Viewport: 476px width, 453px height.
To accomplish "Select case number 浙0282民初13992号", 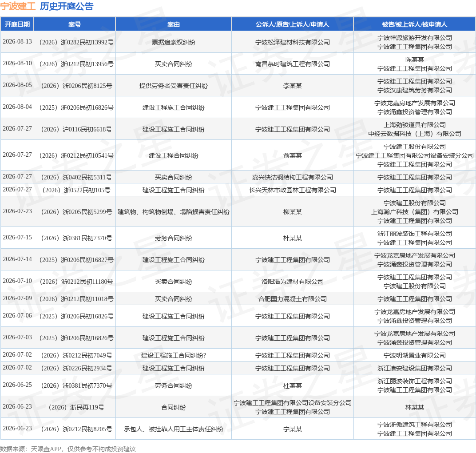I will click(x=76, y=42).
